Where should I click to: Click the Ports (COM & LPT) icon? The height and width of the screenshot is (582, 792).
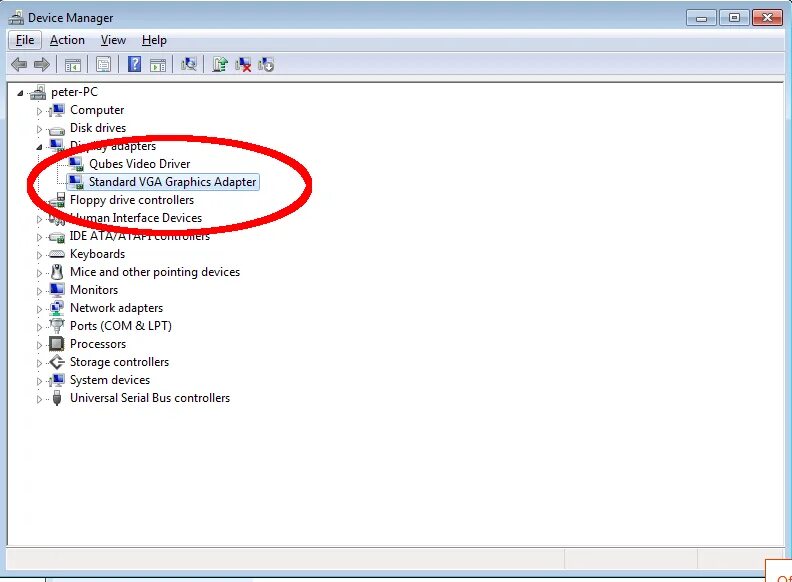tap(57, 326)
